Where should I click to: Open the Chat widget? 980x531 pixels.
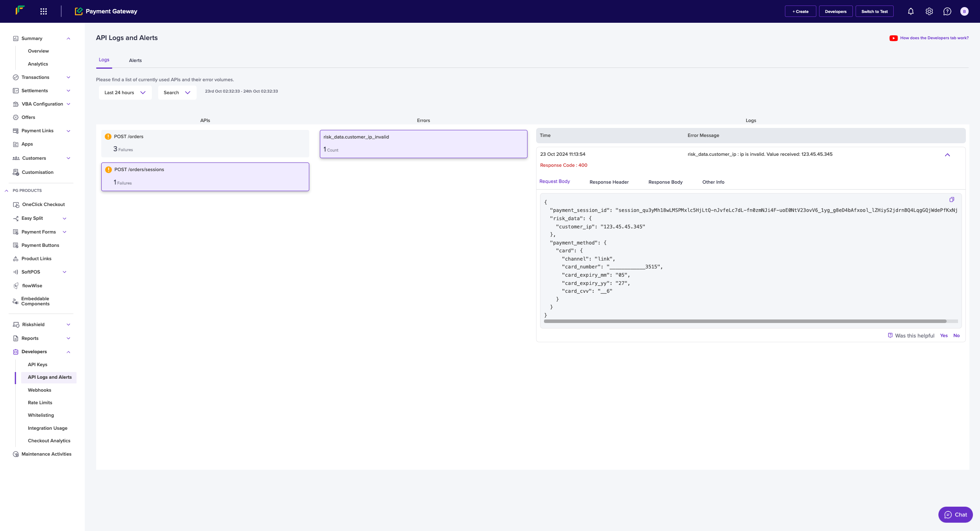(955, 515)
